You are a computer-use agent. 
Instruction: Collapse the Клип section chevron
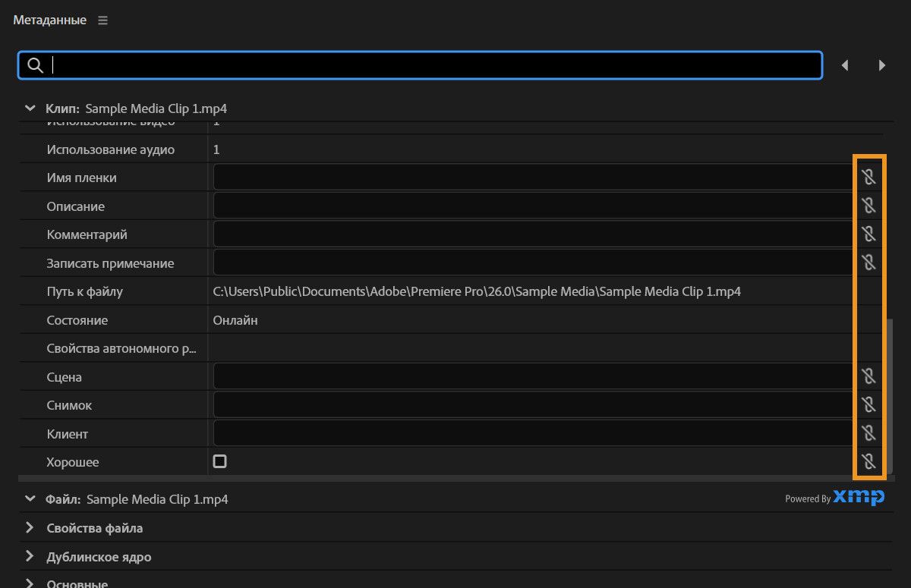coord(30,108)
